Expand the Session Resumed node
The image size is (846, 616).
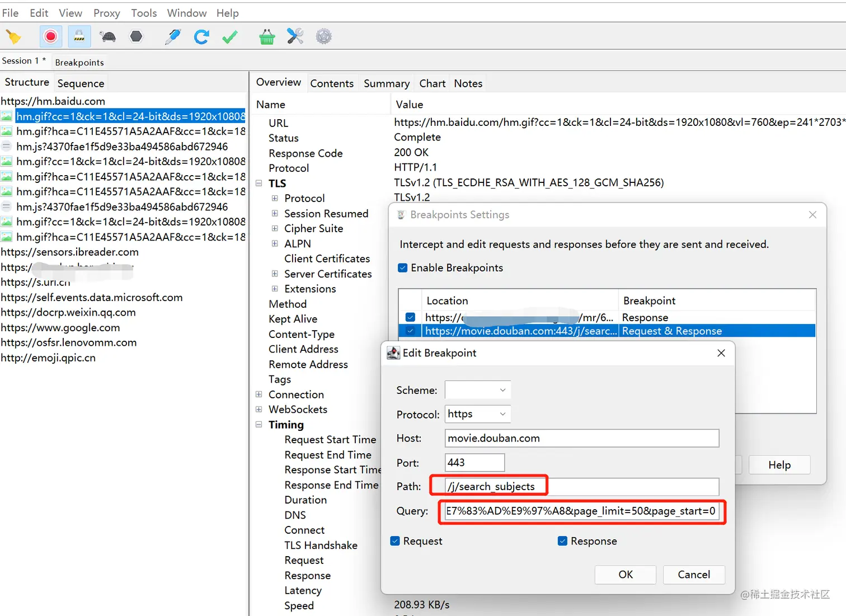pyautogui.click(x=275, y=213)
